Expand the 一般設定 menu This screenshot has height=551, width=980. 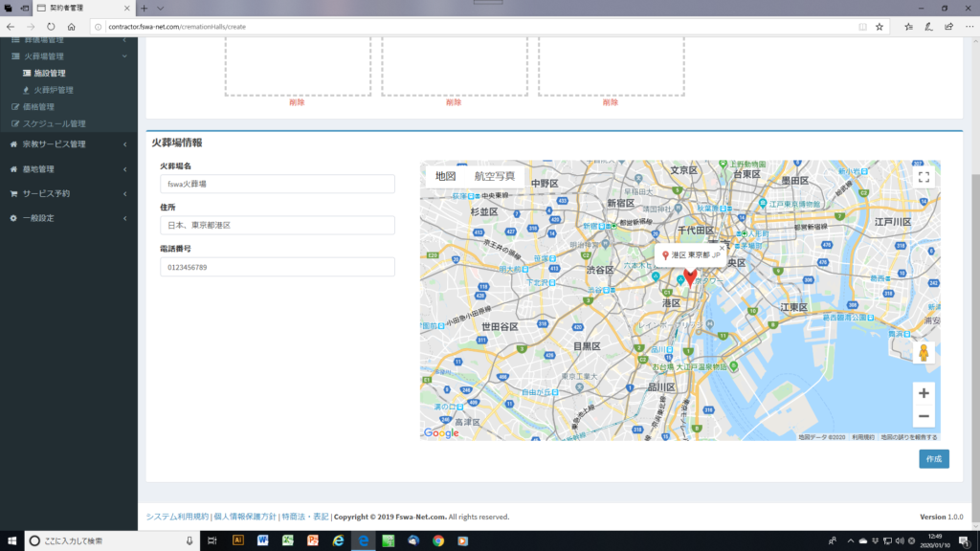click(69, 218)
